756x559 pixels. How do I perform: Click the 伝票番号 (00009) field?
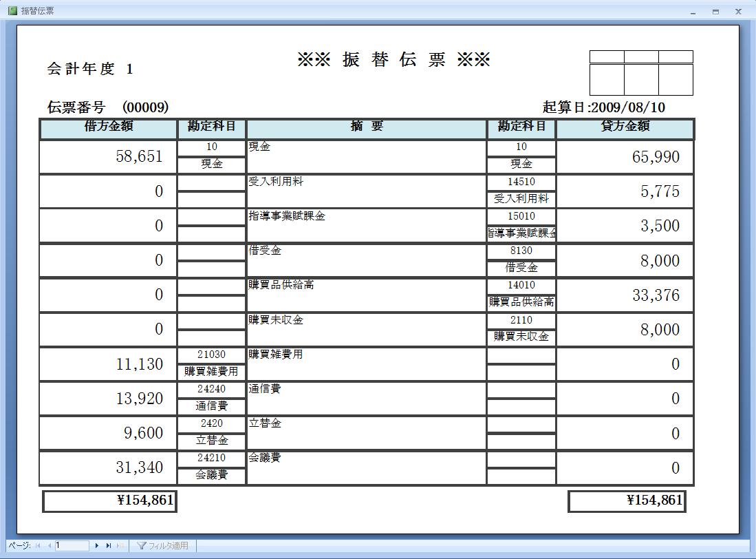pyautogui.click(x=108, y=107)
